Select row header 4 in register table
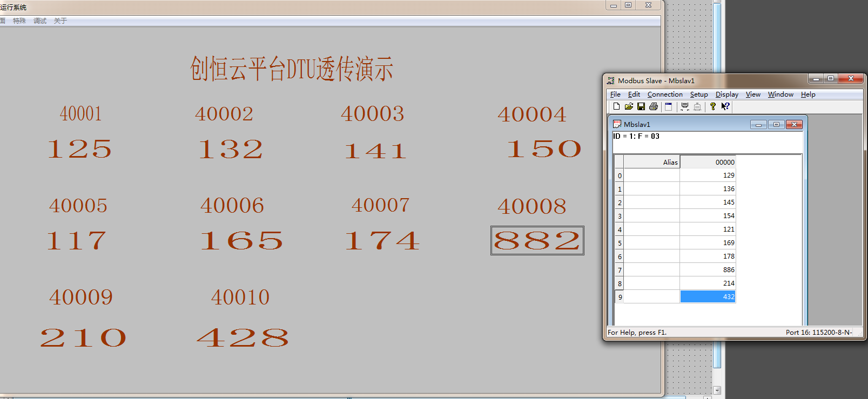 click(620, 229)
